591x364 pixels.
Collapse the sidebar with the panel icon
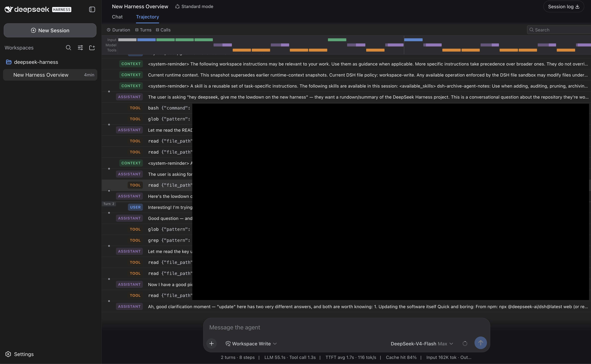[x=92, y=9]
